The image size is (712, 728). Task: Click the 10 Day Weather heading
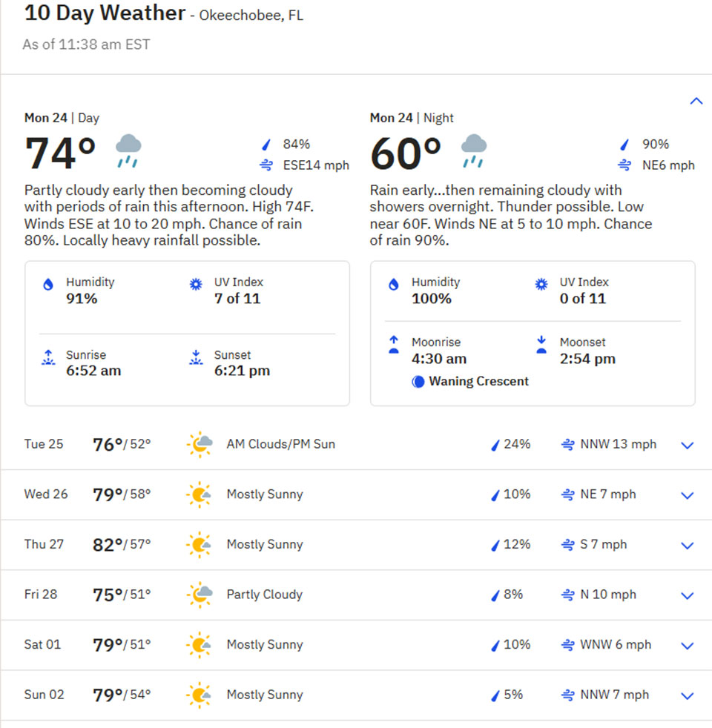(105, 13)
